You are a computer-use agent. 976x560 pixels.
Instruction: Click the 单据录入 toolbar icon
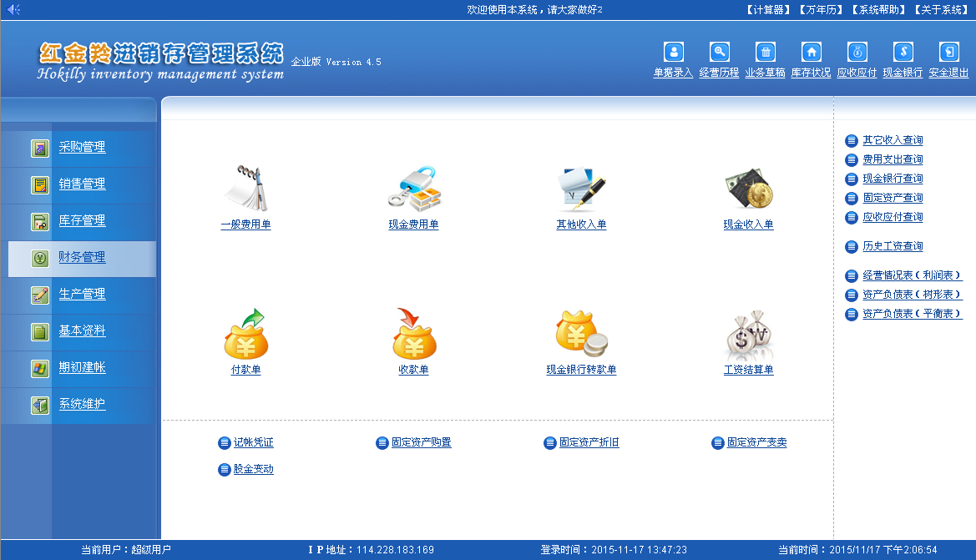click(673, 52)
